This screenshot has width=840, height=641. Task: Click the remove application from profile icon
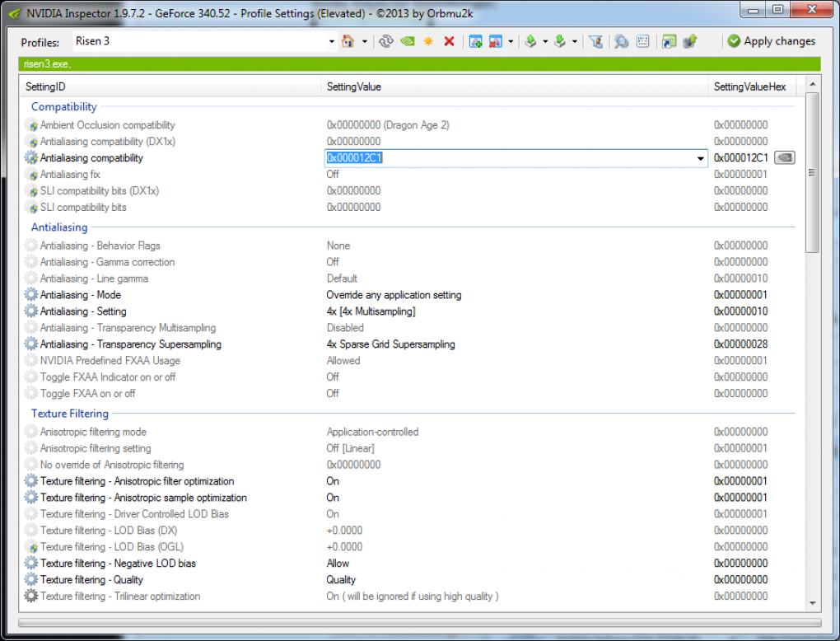pyautogui.click(x=496, y=41)
